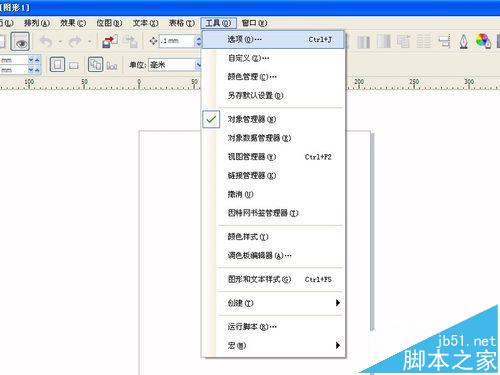500x375 pixels.
Task: Open the 窗口 menu
Action: pyautogui.click(x=254, y=23)
